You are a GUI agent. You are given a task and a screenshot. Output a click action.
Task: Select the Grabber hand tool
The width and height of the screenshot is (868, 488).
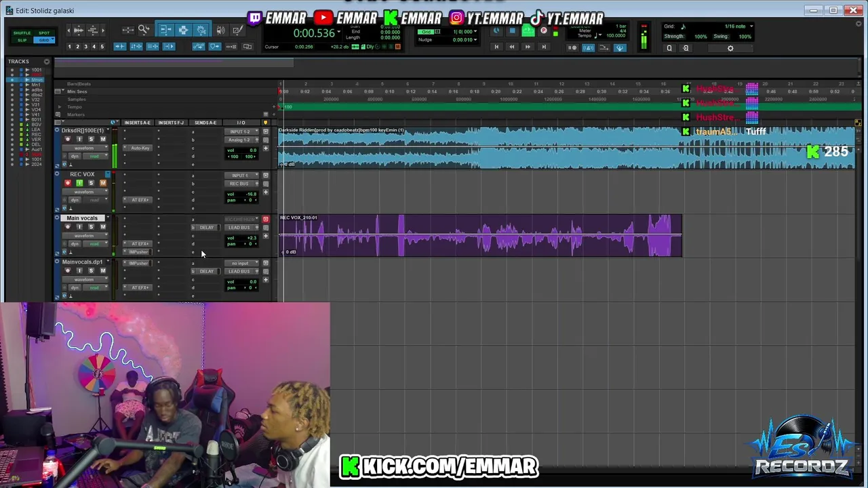201,30
